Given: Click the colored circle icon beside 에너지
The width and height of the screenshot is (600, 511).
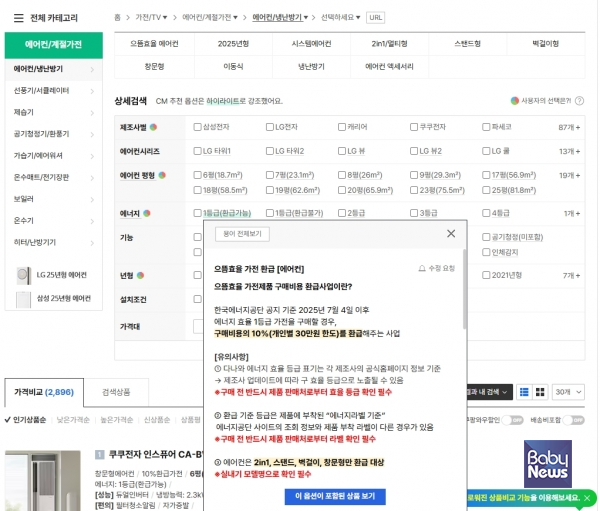Looking at the screenshot, I should coord(147,213).
